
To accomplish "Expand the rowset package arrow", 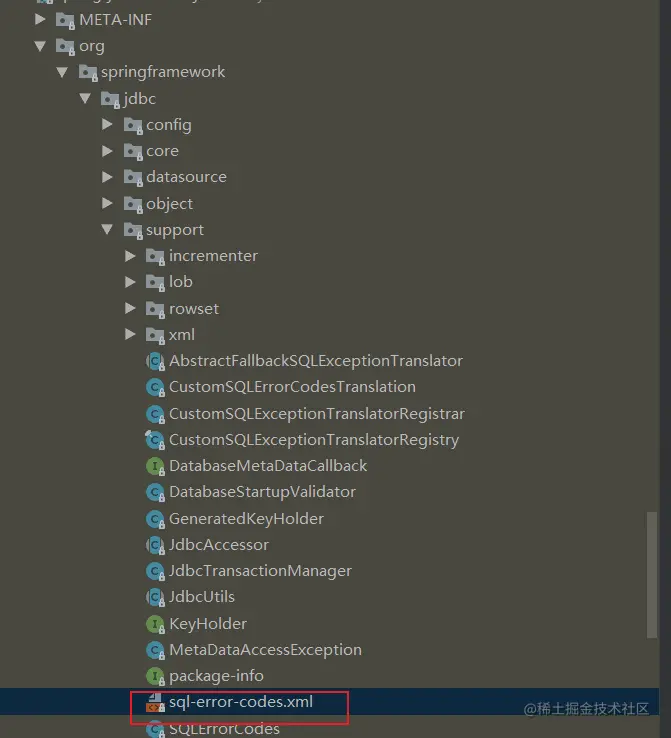I will pos(130,308).
